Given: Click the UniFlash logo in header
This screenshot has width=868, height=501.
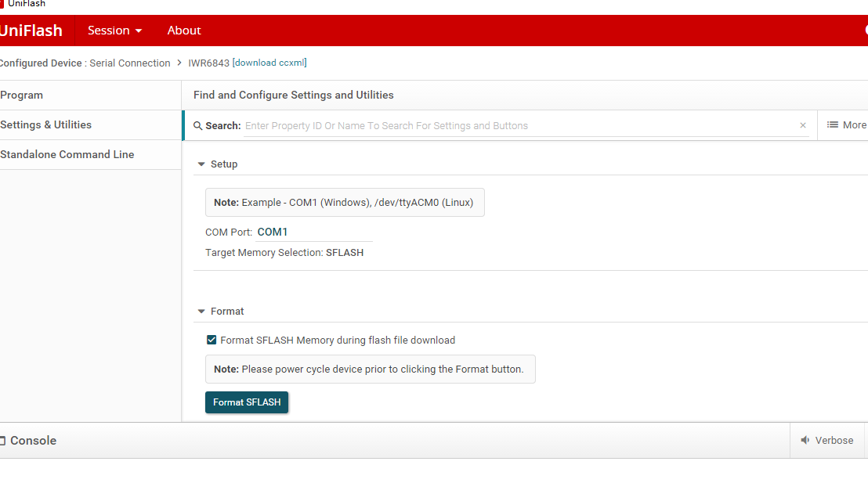Looking at the screenshot, I should click(x=31, y=31).
